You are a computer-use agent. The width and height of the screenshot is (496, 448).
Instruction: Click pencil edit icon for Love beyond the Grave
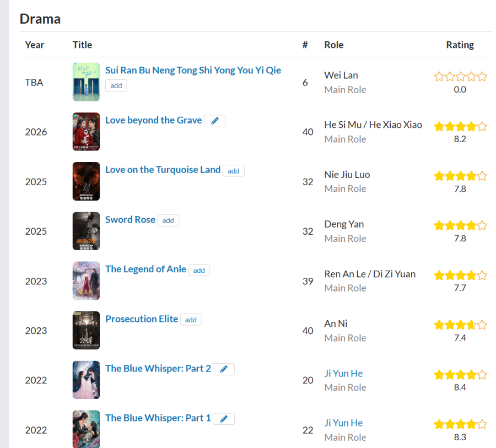214,121
